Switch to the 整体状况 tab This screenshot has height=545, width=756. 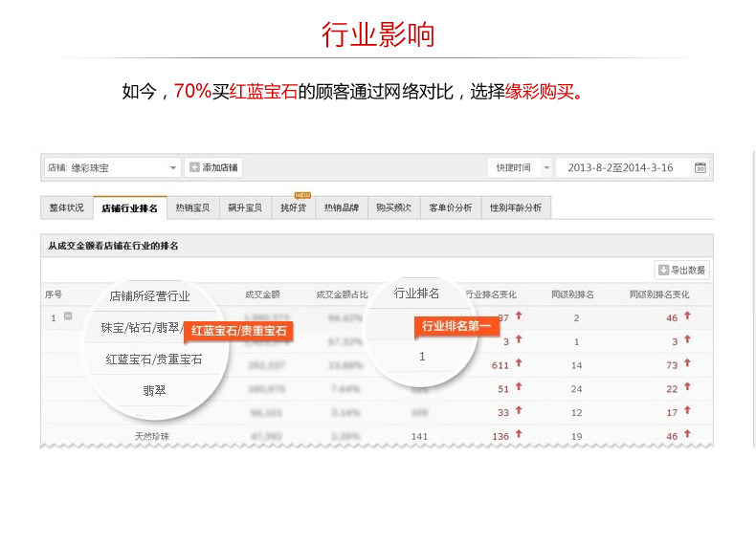[x=67, y=207]
